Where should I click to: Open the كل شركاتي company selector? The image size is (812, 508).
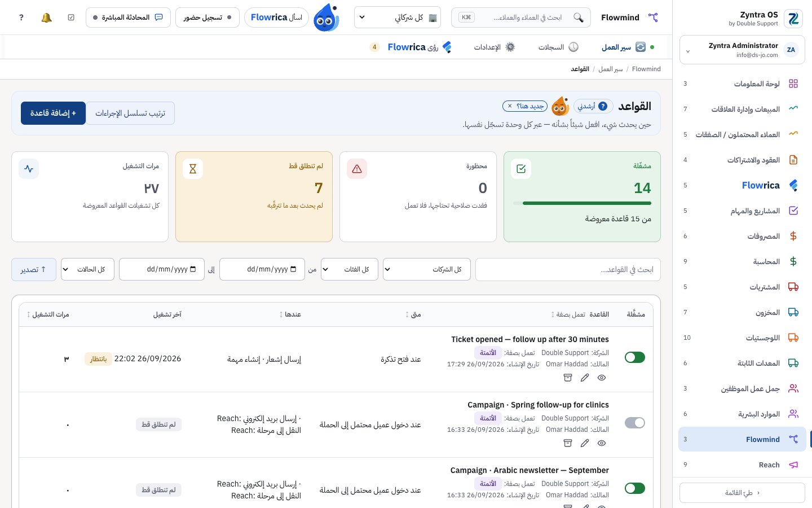(x=398, y=17)
